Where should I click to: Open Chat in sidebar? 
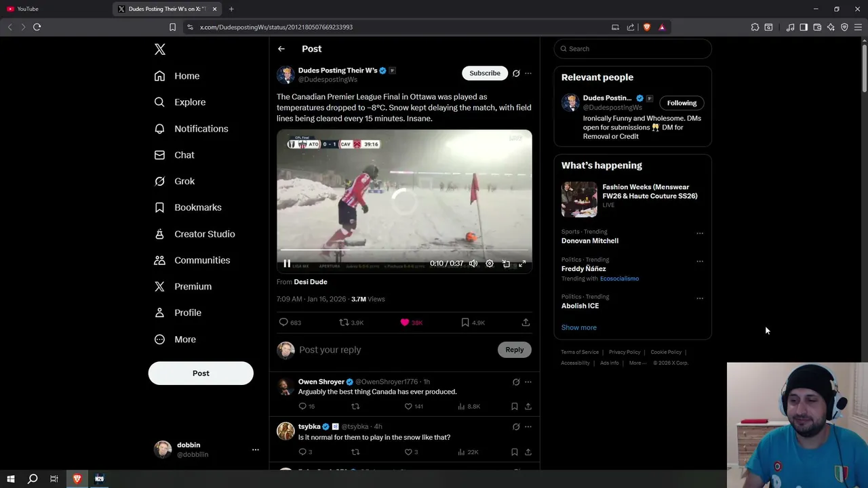(174, 155)
